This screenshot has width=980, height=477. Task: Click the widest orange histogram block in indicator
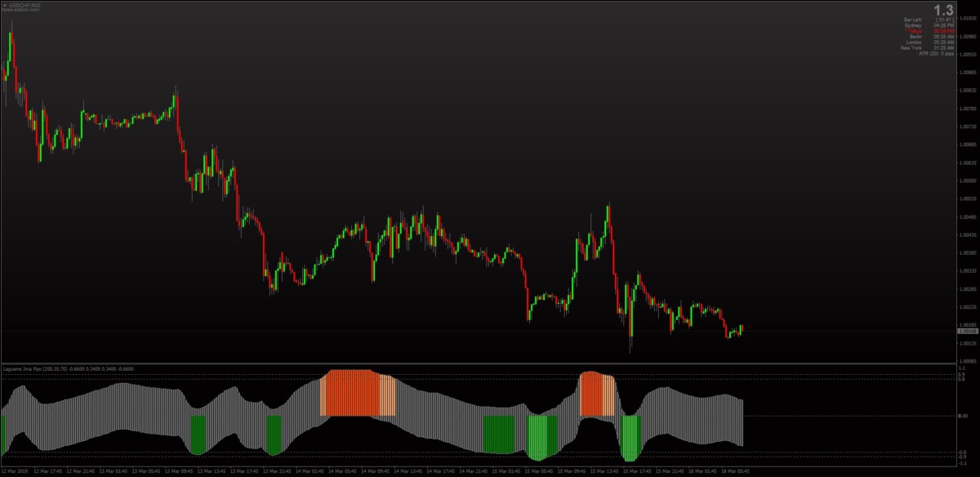[351, 393]
